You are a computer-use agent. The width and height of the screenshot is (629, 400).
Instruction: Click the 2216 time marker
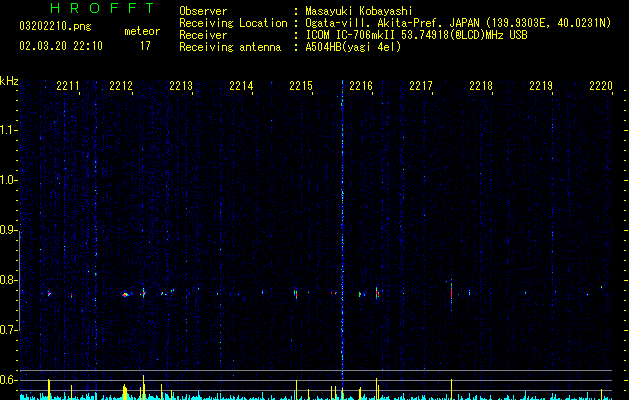(x=361, y=85)
